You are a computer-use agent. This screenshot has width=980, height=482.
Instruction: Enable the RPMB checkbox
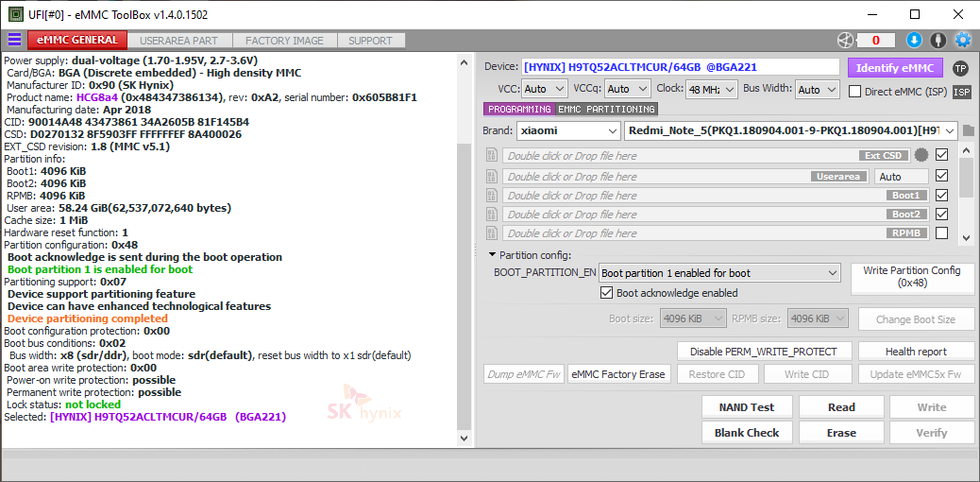[941, 232]
